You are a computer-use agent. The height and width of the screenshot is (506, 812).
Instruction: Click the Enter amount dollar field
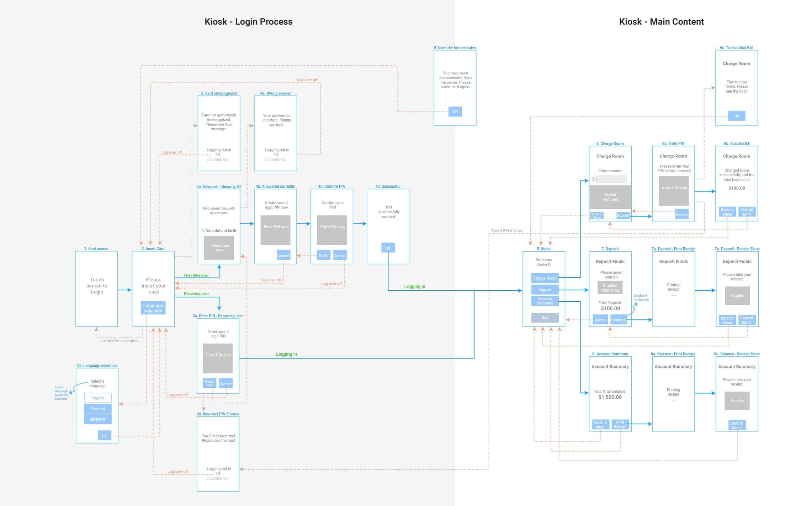(x=611, y=179)
